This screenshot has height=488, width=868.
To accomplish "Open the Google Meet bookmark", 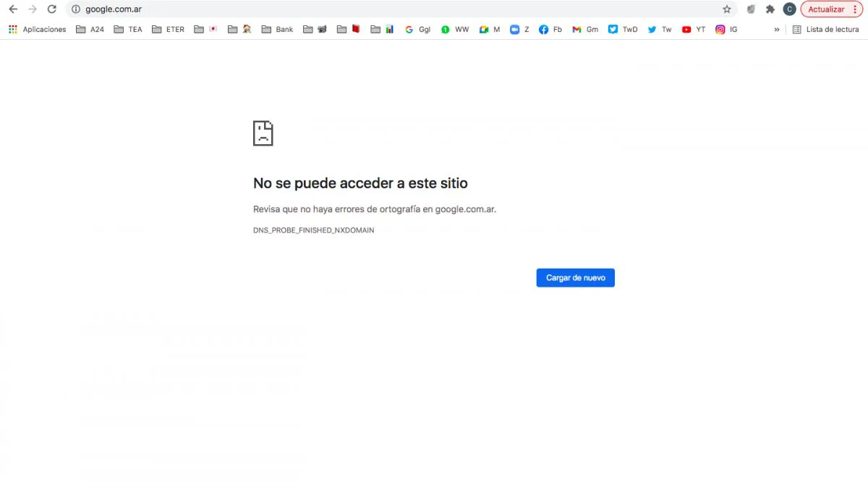I will (x=491, y=29).
